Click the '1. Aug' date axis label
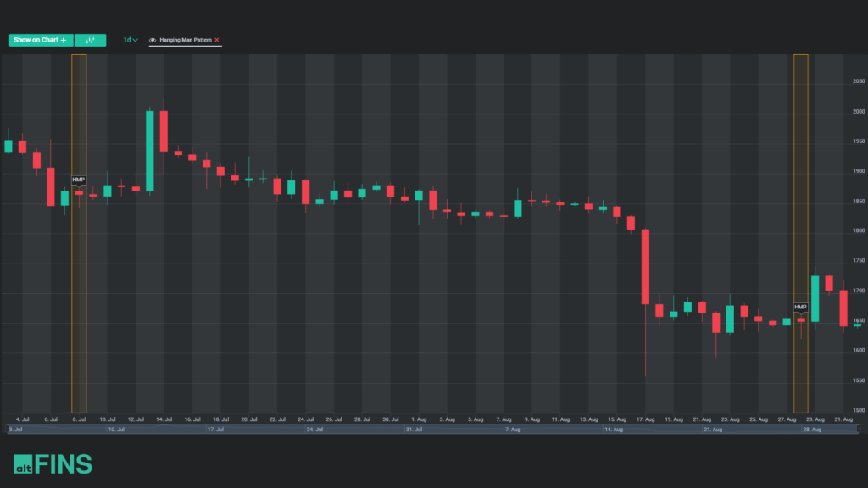 419,419
